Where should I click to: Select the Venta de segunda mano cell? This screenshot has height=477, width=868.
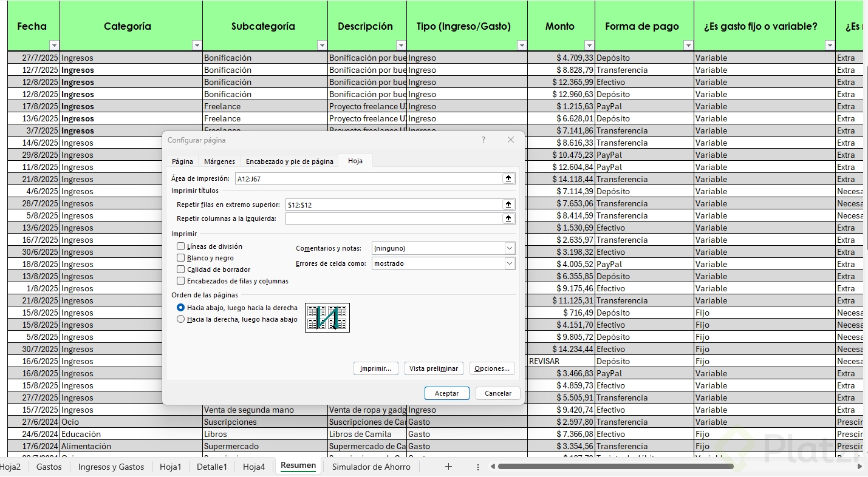[x=265, y=410]
